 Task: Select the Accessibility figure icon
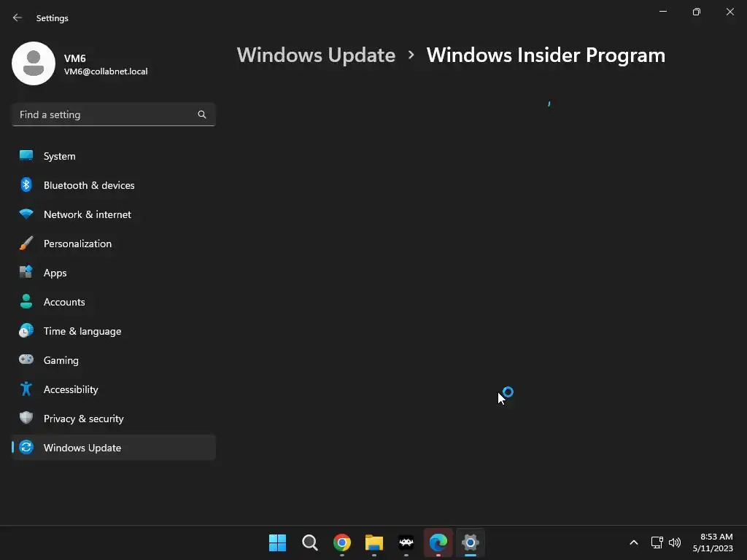point(26,389)
